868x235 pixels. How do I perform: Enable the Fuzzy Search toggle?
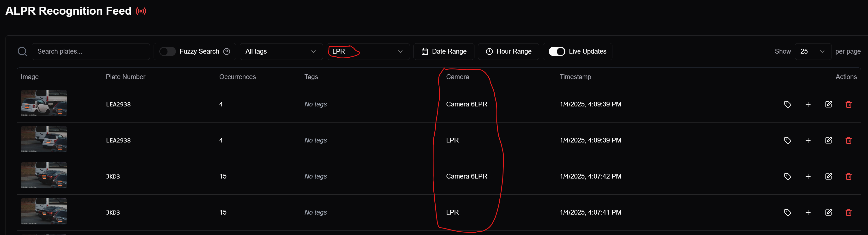click(x=168, y=52)
